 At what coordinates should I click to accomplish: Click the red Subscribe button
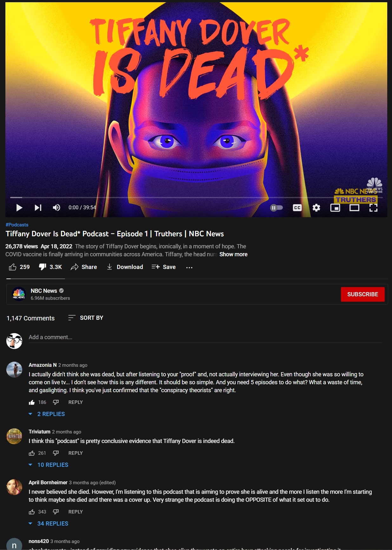[363, 294]
